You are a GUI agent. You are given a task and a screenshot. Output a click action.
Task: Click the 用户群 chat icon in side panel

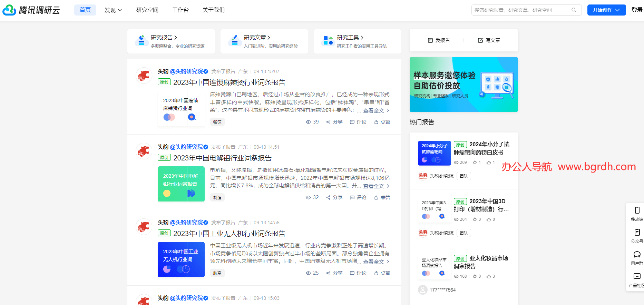pyautogui.click(x=637, y=254)
